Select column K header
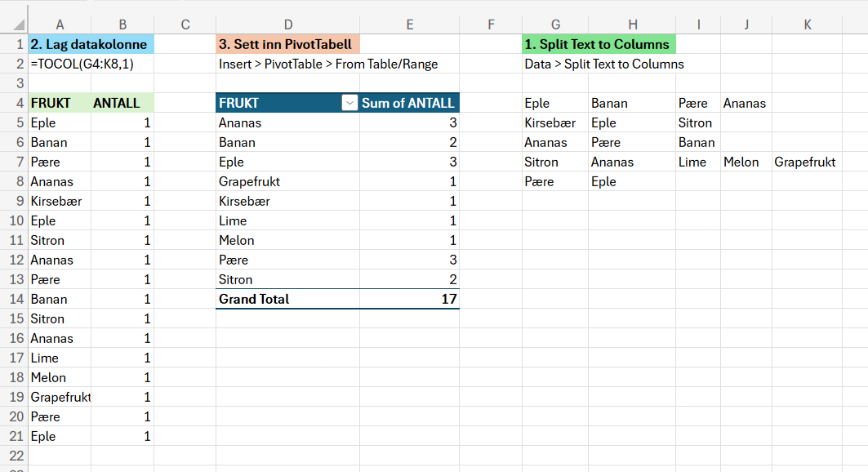This screenshot has width=868, height=472. point(807,24)
